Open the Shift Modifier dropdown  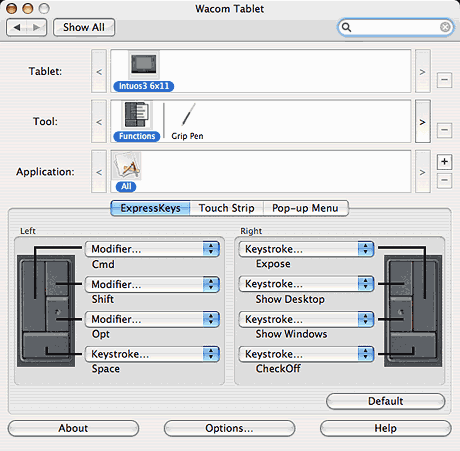point(152,284)
